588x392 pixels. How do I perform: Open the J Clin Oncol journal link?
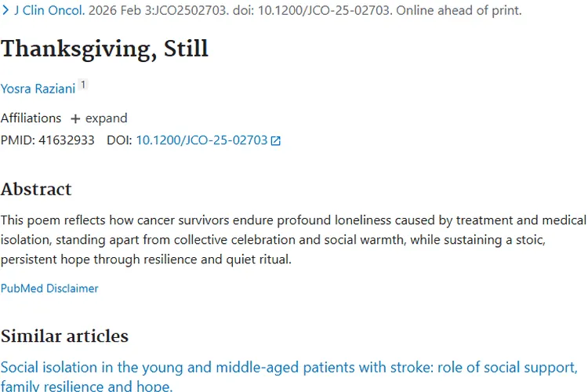(49, 11)
